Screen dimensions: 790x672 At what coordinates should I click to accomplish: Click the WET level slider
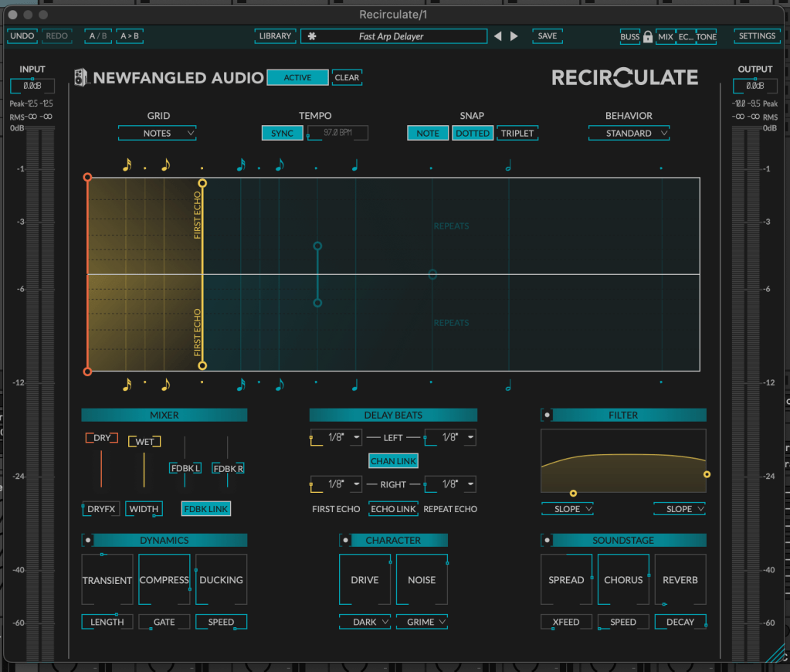coord(144,470)
